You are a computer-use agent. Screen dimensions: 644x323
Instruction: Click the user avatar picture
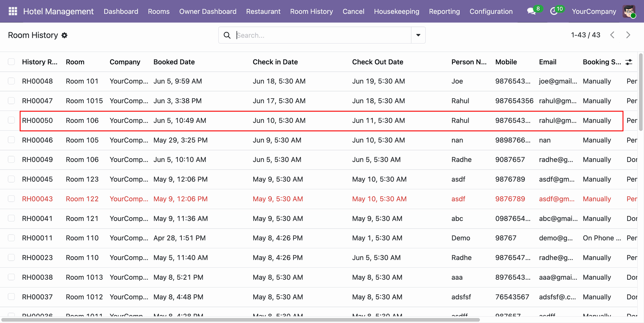coord(629,11)
